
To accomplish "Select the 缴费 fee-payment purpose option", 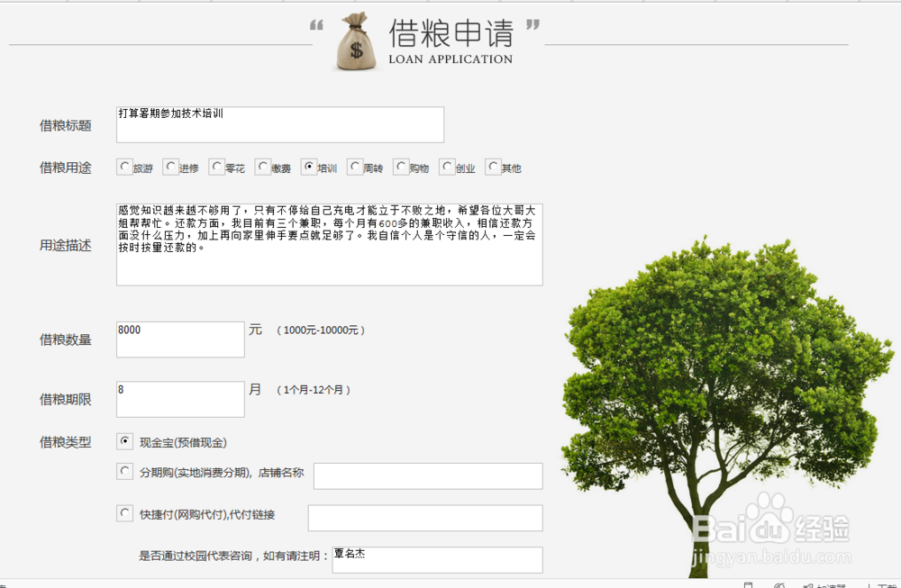I will (x=261, y=167).
